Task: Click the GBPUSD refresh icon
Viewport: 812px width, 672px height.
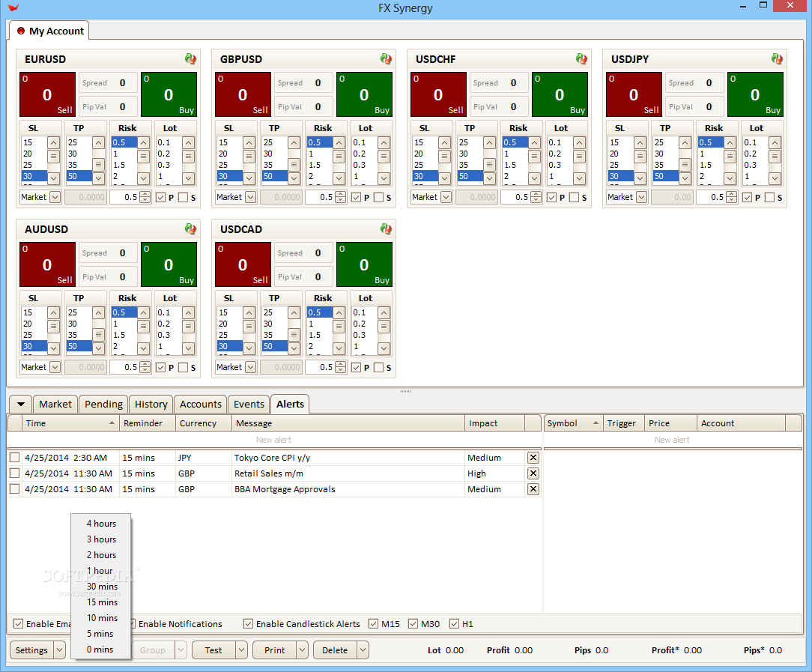Action: [x=386, y=58]
